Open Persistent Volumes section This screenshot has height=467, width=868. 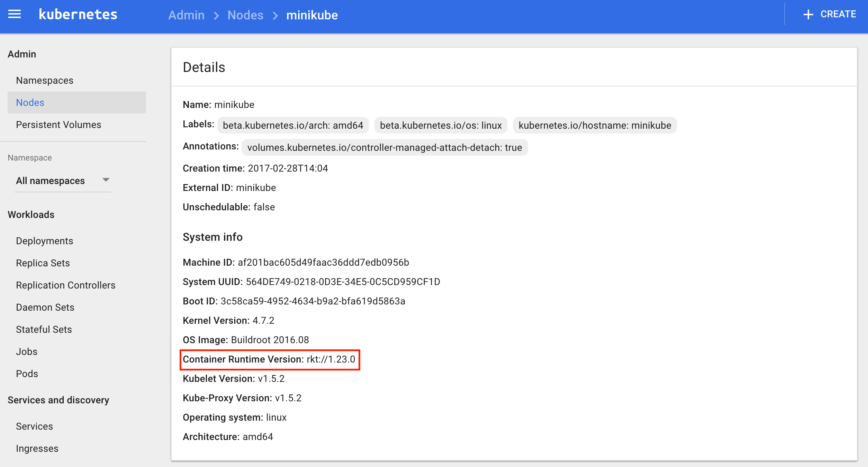[x=58, y=125]
